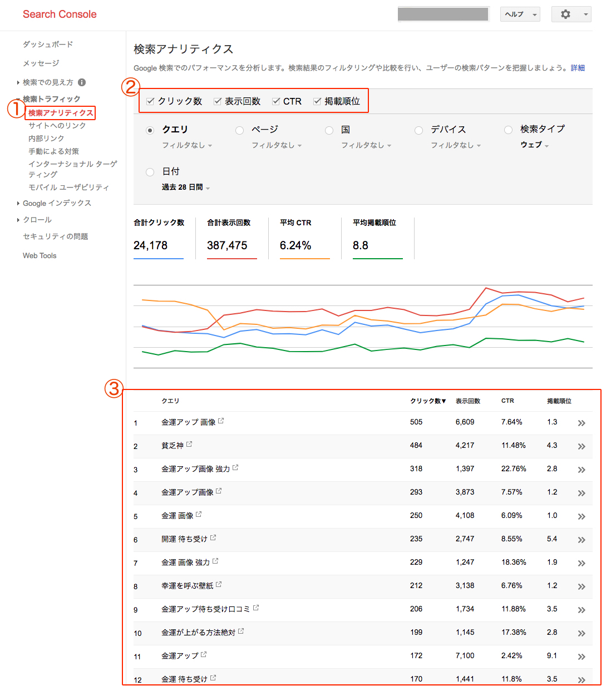Click double-arrow for row 6 開運 待ち受け

pos(581,540)
